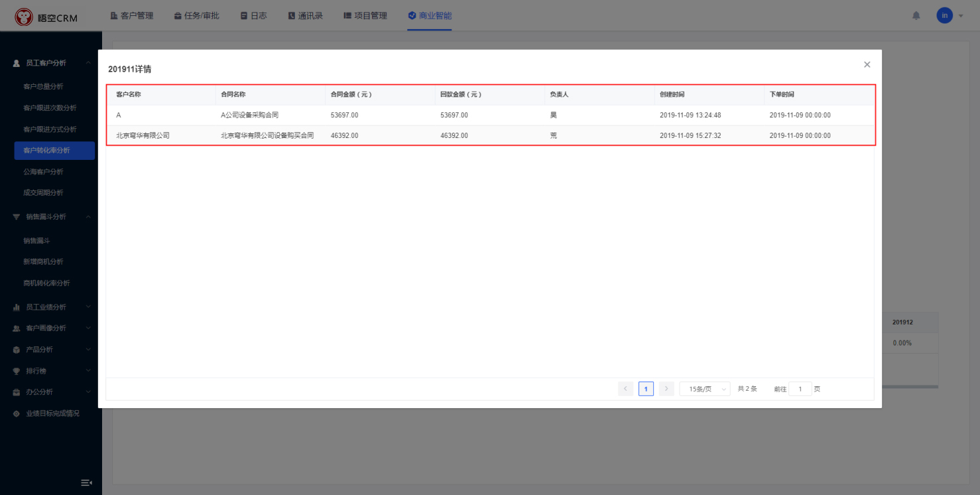This screenshot has width=980, height=495.
Task: Expand the 员工业绩分析 sidebar group
Action: (x=51, y=307)
